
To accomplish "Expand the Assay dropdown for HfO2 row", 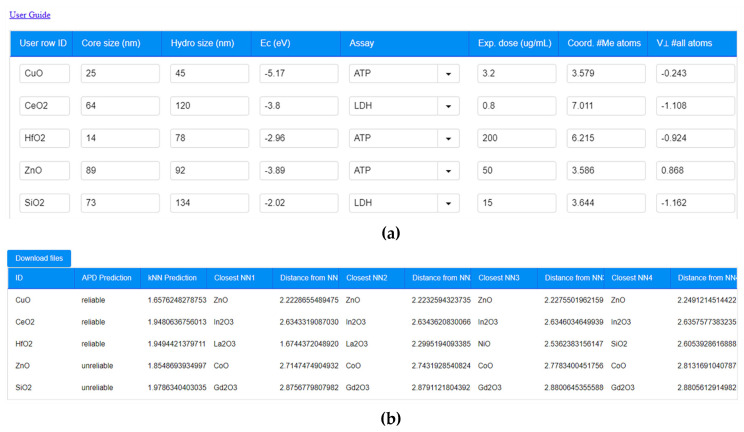I will (448, 139).
